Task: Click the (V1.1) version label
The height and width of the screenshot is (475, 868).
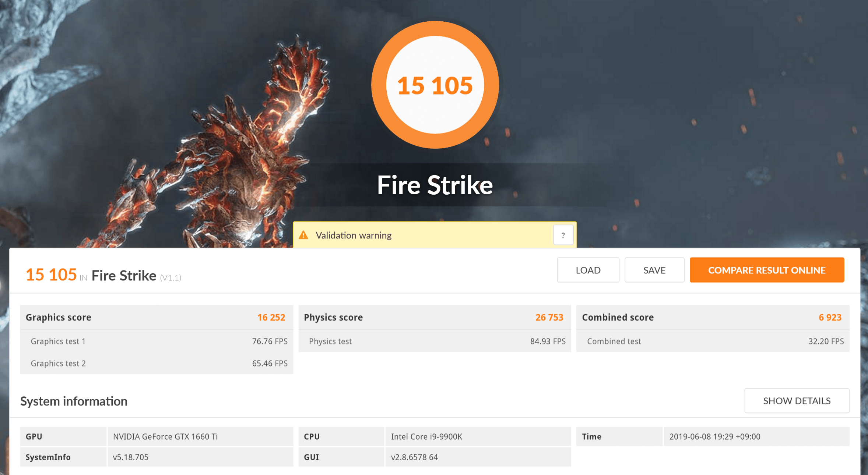Action: (x=171, y=278)
